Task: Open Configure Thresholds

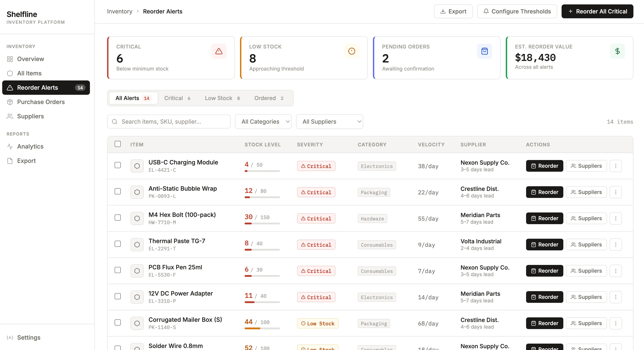Action: click(x=517, y=11)
